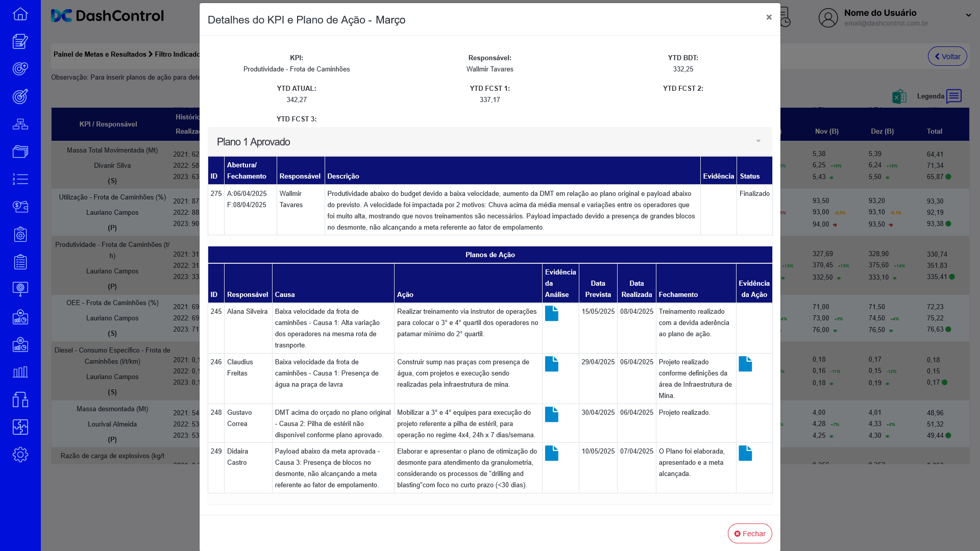Open the bar chart sidebar icon
980x551 pixels.
tap(20, 372)
